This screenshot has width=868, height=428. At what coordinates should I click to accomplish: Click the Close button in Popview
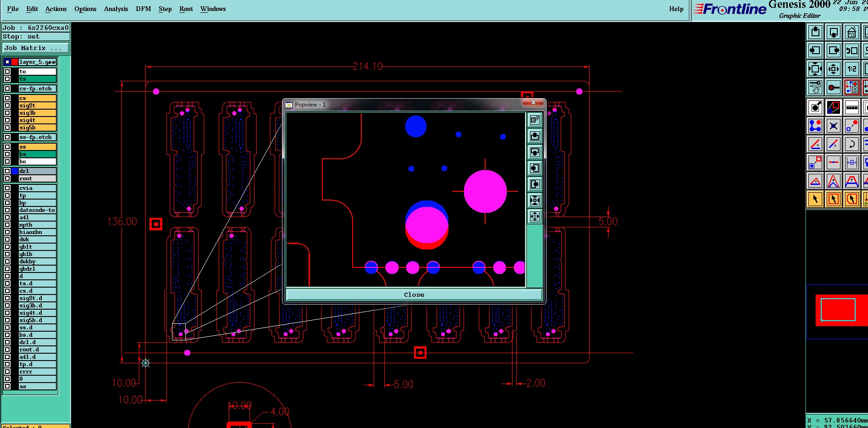414,295
